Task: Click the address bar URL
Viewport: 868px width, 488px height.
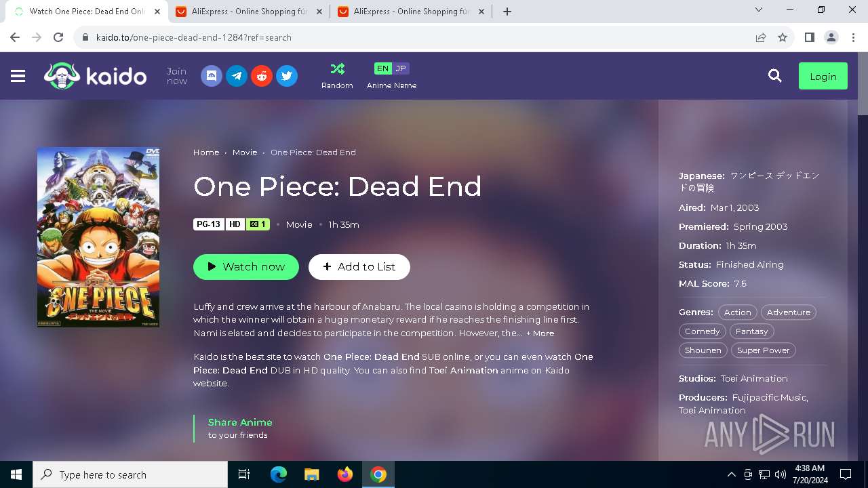Action: (x=194, y=38)
